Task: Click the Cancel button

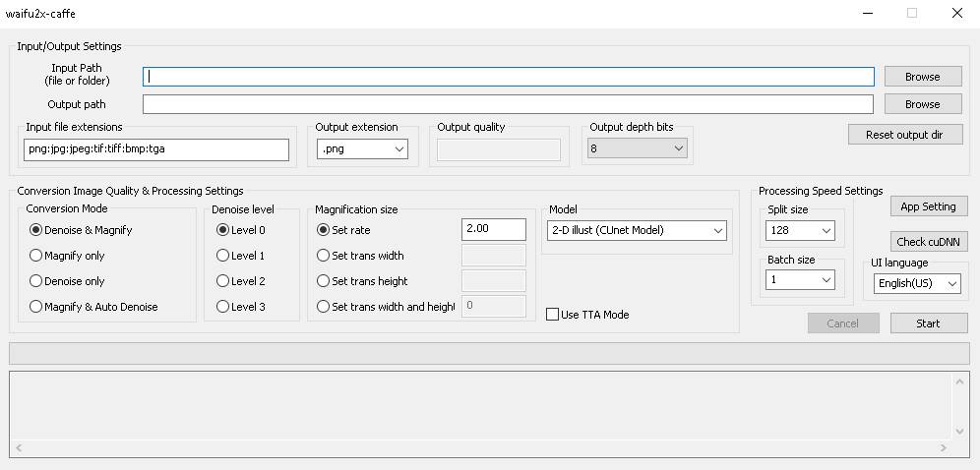Action: 843,323
